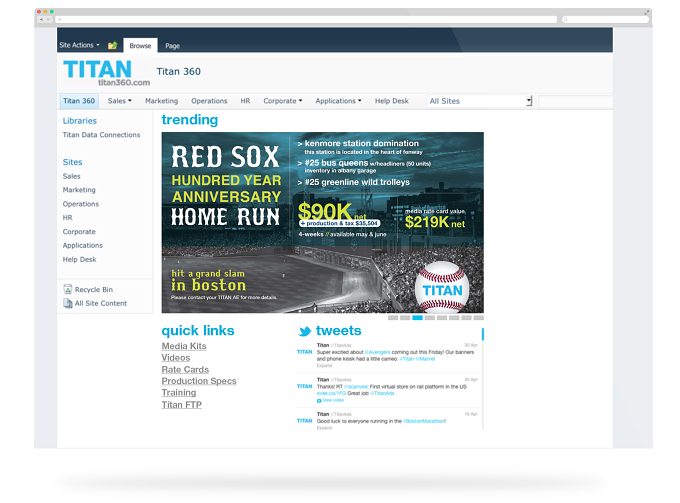Expand the Sales navigation dropdown

tap(120, 101)
